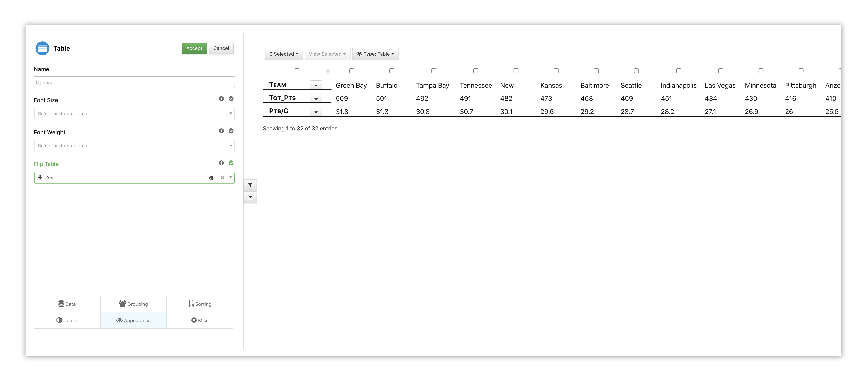
Task: Click Font Size checkmark icon
Action: [231, 99]
